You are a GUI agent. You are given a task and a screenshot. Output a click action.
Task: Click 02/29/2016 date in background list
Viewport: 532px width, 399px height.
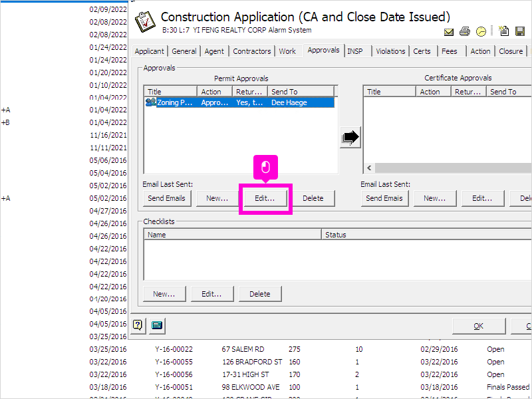[439, 349]
